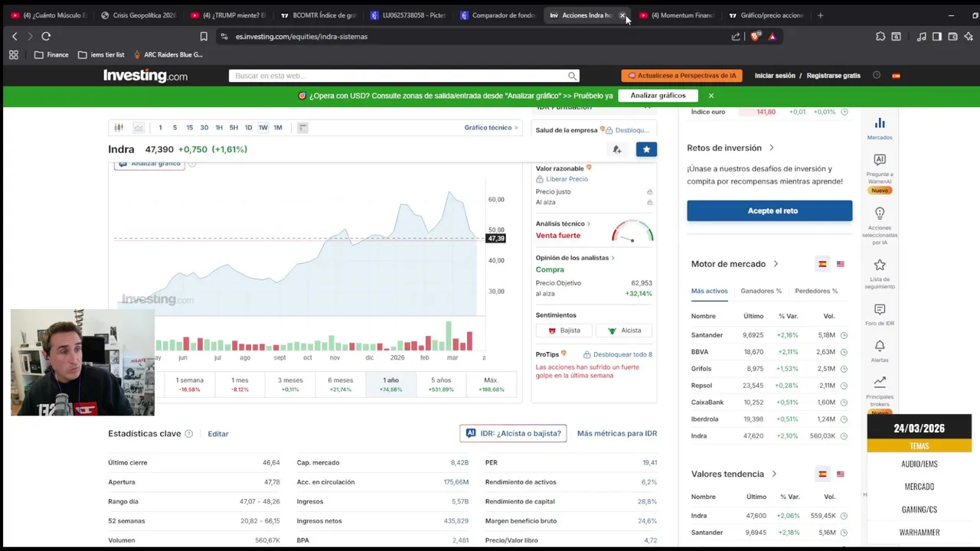Open chart news/events icon in toolbar
Screen dimensions: 980x551
(x=302, y=128)
